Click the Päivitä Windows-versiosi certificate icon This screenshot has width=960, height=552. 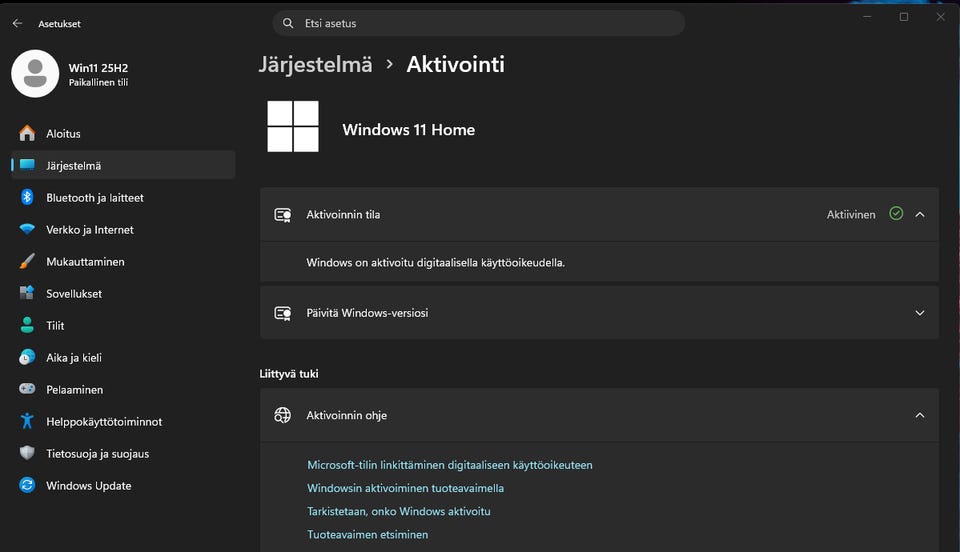click(x=283, y=313)
